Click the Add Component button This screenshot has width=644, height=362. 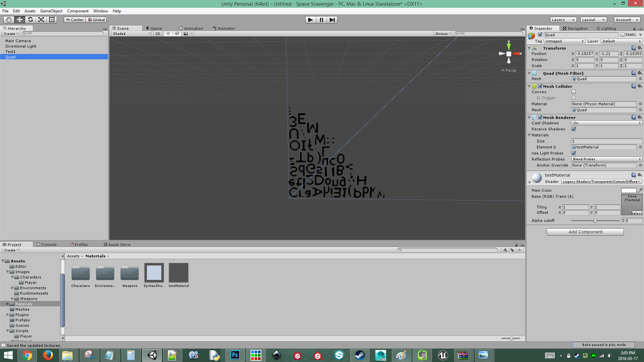tap(585, 232)
